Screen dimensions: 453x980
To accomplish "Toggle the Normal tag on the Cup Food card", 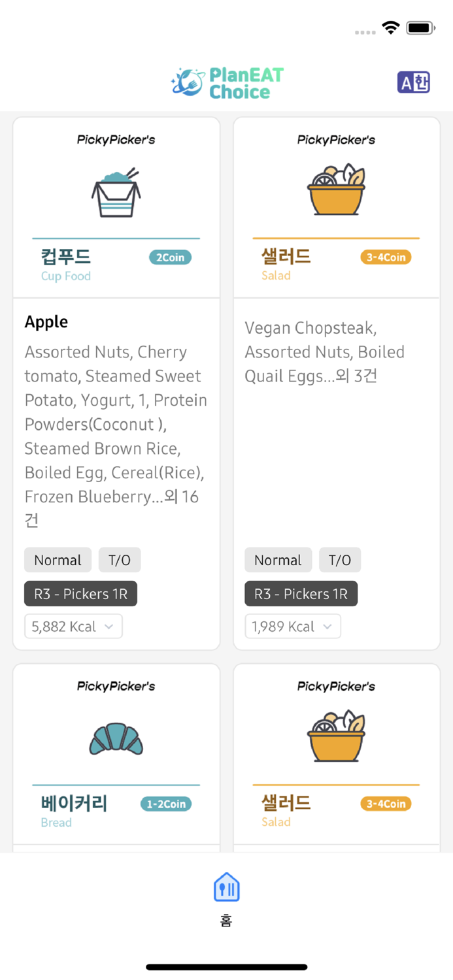I will 58,560.
